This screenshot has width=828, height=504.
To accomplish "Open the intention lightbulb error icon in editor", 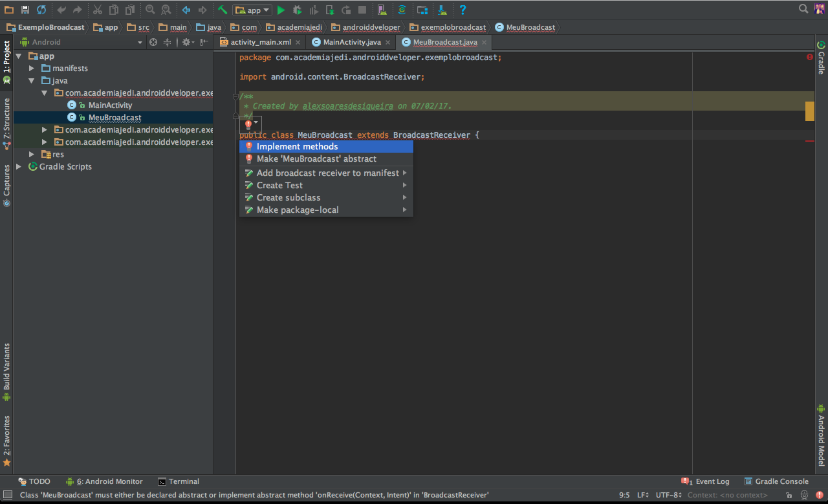I will 248,124.
